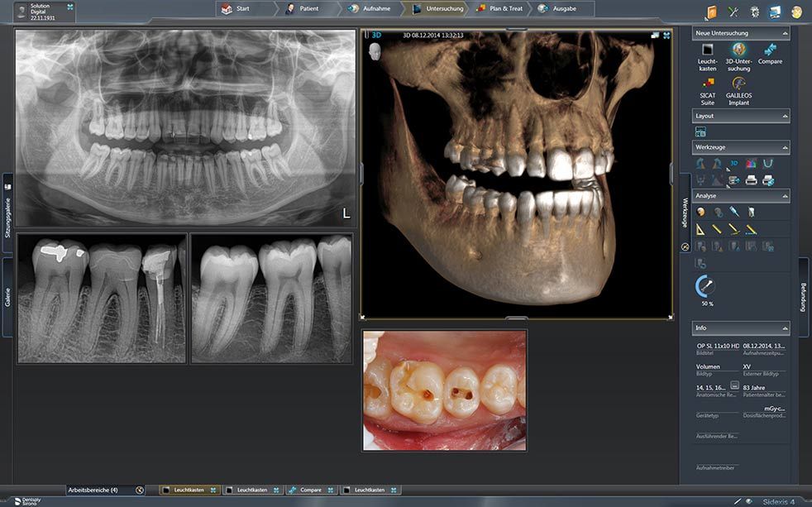Switch to the Compare workspace
The width and height of the screenshot is (812, 507).
point(311,490)
